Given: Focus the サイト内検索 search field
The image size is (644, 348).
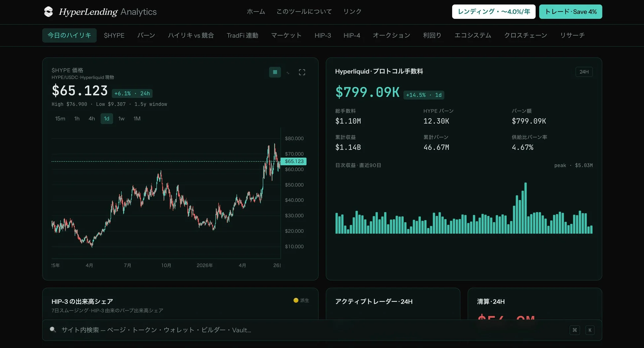Looking at the screenshot, I should [x=322, y=330].
